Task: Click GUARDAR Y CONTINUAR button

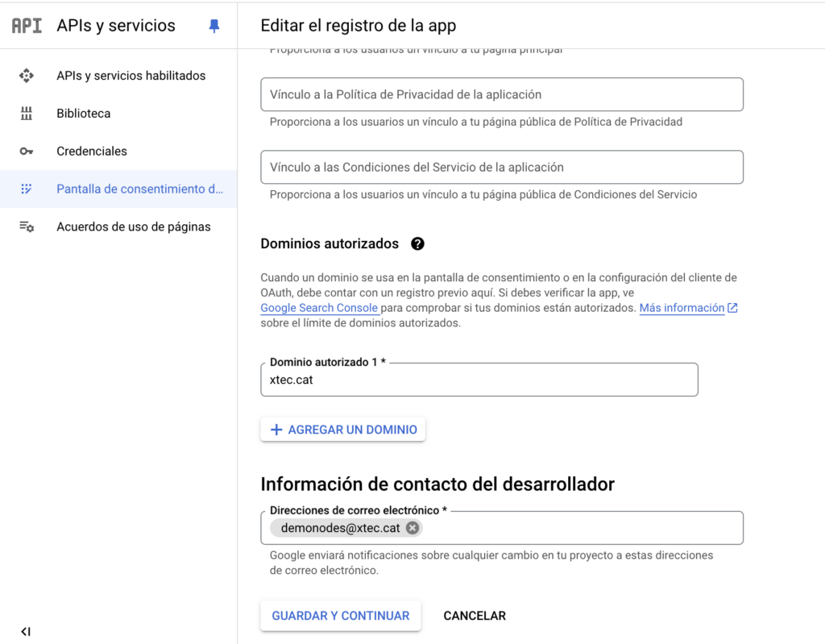Action: (341, 616)
